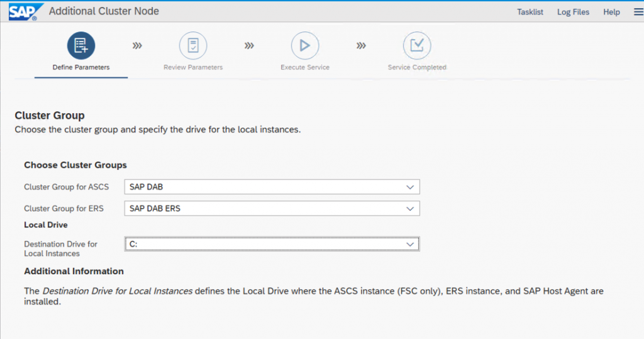Click the chevrons after Define Parameters
The width and height of the screenshot is (644, 339).
pos(137,46)
